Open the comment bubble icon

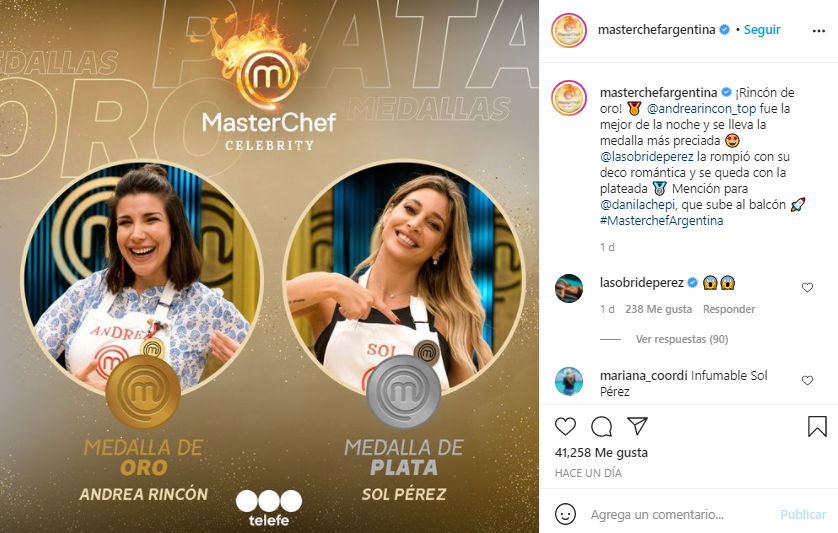[601, 427]
